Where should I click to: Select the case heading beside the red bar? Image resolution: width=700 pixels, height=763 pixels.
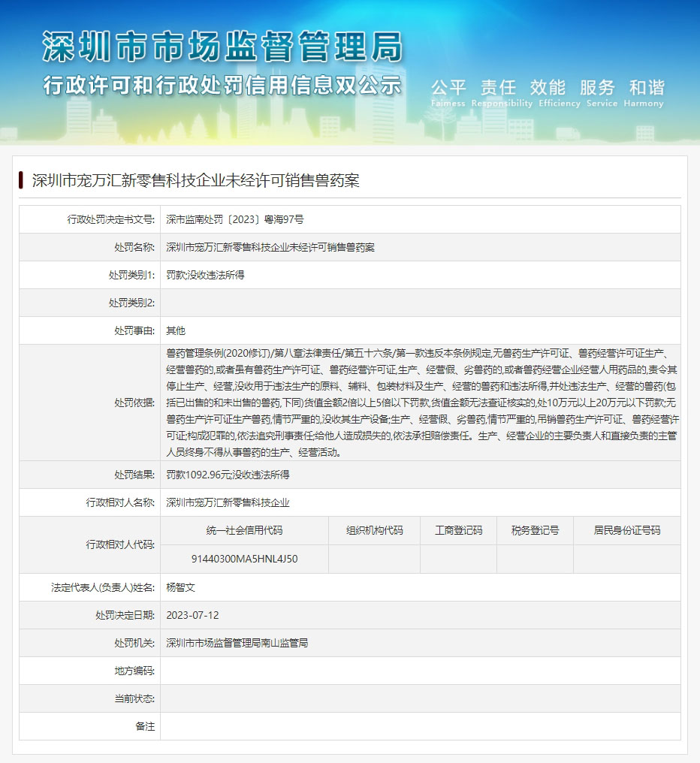[195, 180]
